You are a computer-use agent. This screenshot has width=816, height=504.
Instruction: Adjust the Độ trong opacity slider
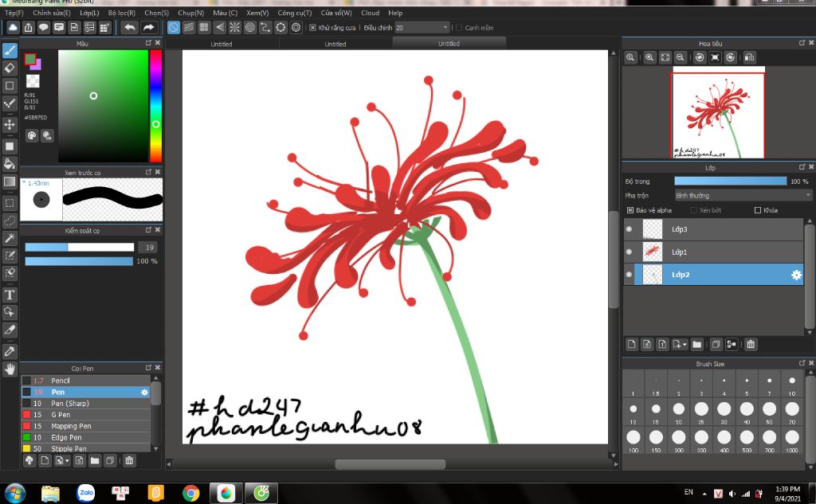[x=730, y=181]
